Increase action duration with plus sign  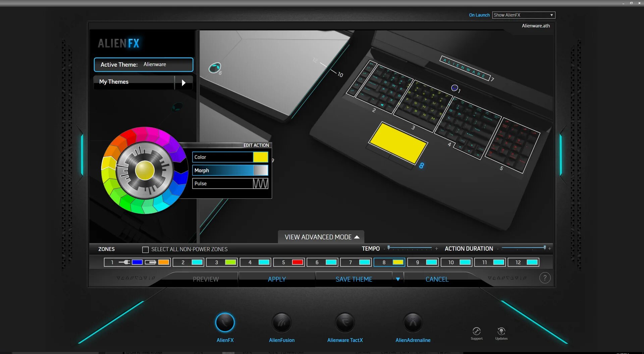(x=549, y=249)
